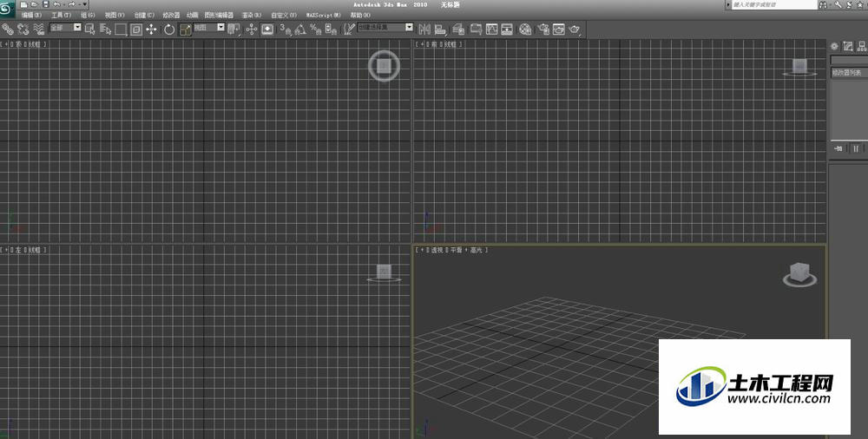This screenshot has height=439, width=868.
Task: Toggle the 3D Snaps button
Action: click(286, 29)
